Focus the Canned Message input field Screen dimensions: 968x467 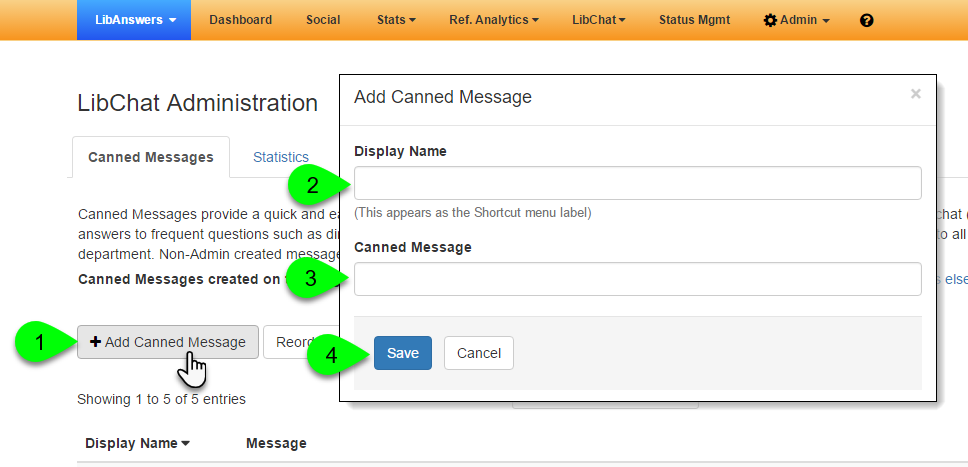(638, 279)
